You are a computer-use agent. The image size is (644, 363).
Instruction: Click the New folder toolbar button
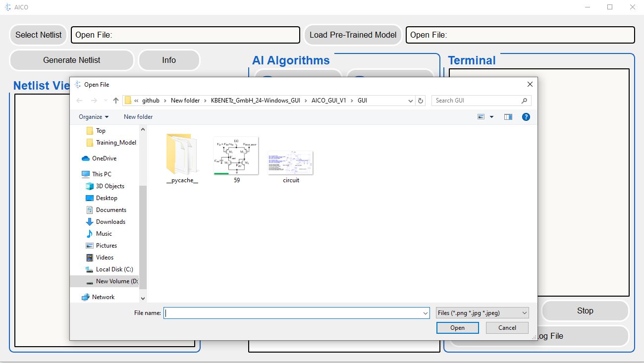pos(138,117)
